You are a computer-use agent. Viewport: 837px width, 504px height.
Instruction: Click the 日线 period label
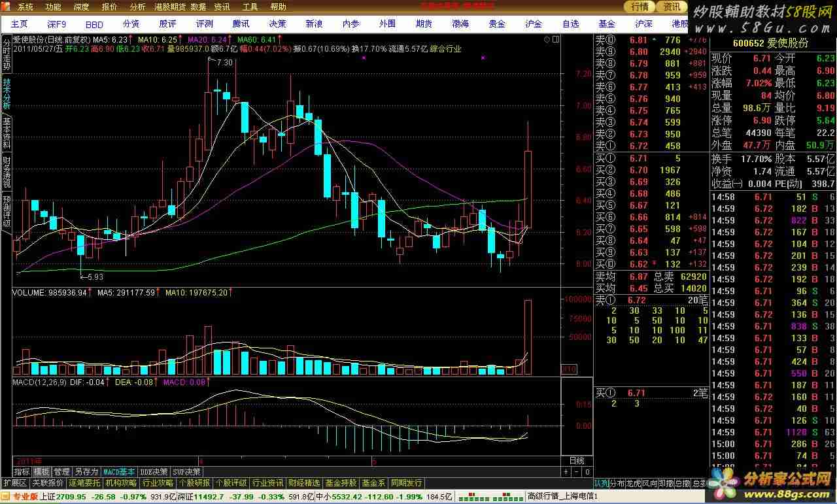(x=577, y=461)
